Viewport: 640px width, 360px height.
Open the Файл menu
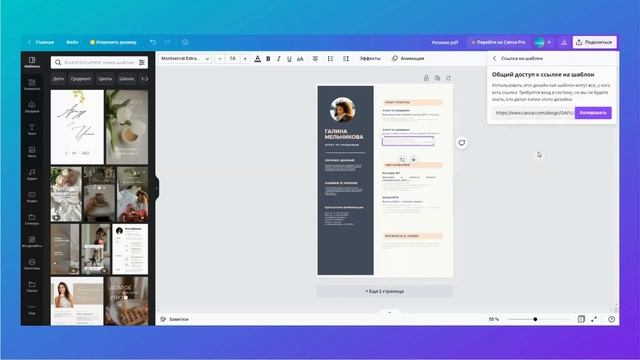(72, 42)
